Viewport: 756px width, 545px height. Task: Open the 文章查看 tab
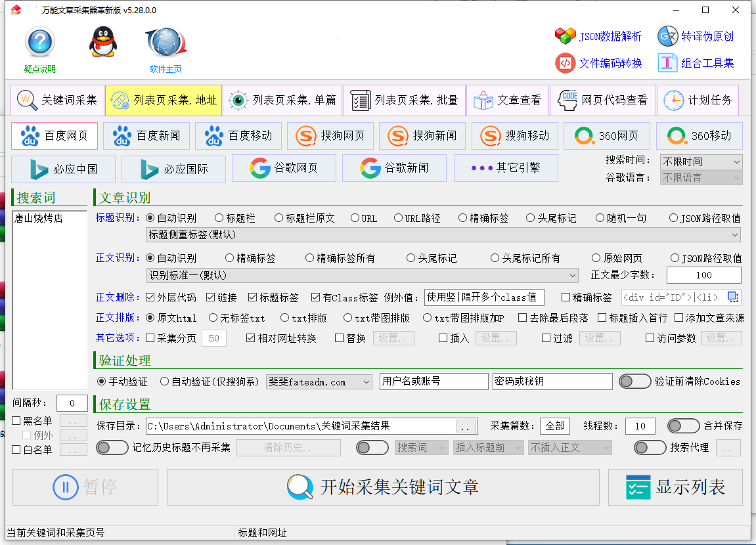pyautogui.click(x=508, y=100)
